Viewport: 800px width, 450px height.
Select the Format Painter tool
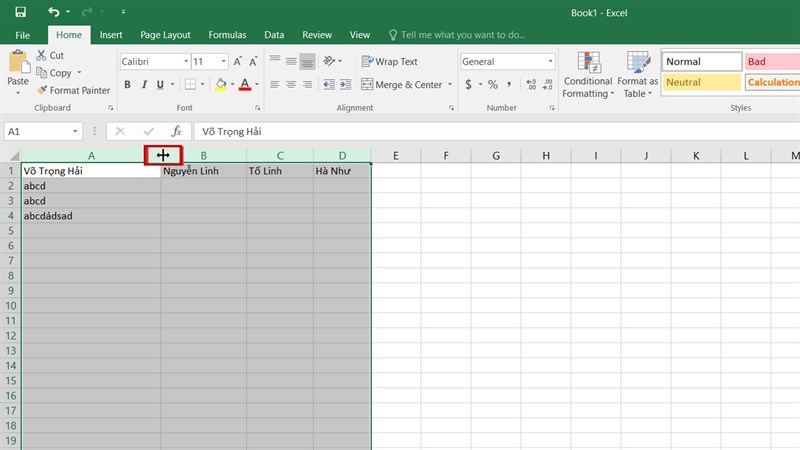[x=73, y=90]
